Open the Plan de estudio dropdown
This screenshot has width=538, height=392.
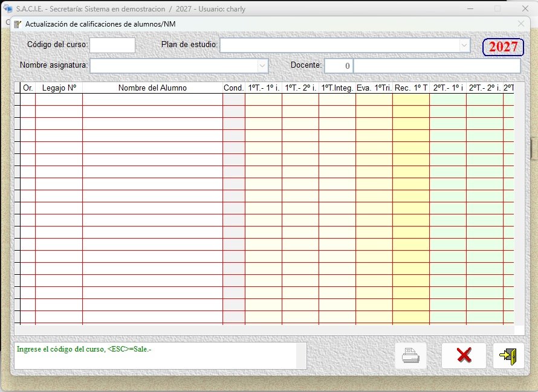tap(464, 45)
